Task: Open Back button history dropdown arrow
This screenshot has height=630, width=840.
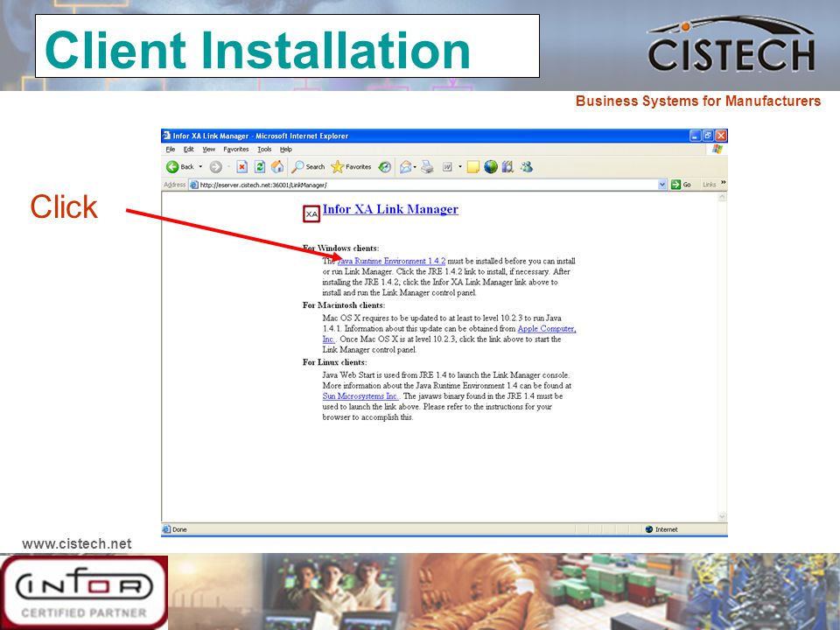Action: coord(200,167)
